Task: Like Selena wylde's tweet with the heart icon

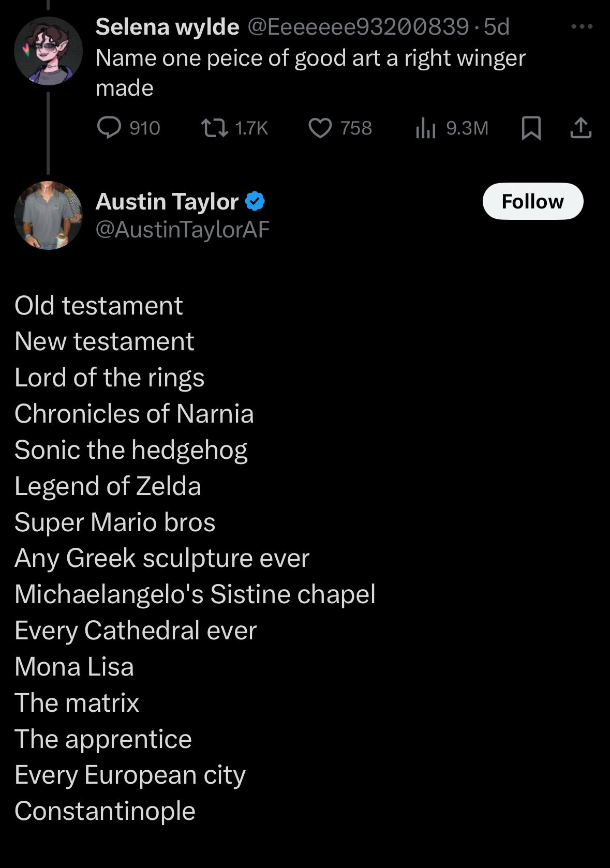Action: tap(320, 128)
